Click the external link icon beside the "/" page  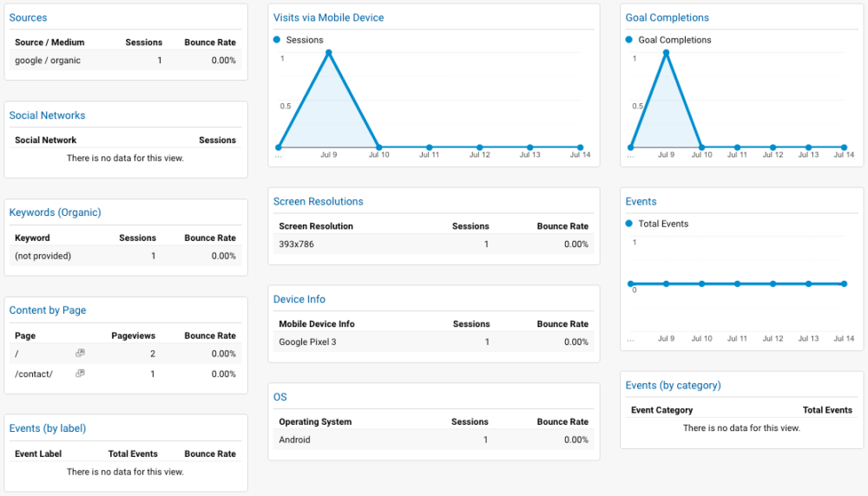(80, 354)
